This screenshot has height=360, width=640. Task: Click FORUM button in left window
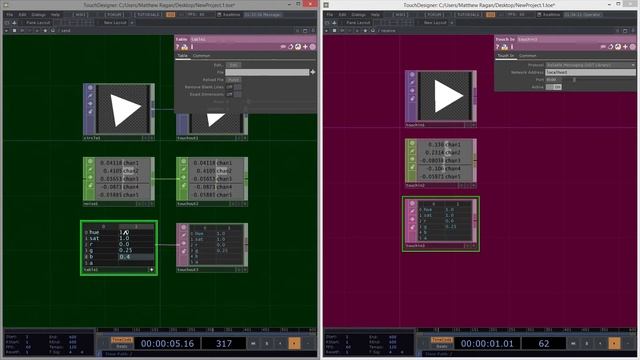[x=114, y=15]
